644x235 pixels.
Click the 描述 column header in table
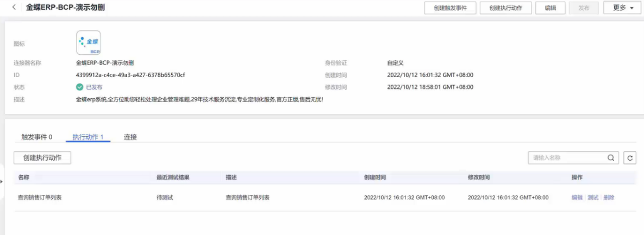(x=231, y=177)
